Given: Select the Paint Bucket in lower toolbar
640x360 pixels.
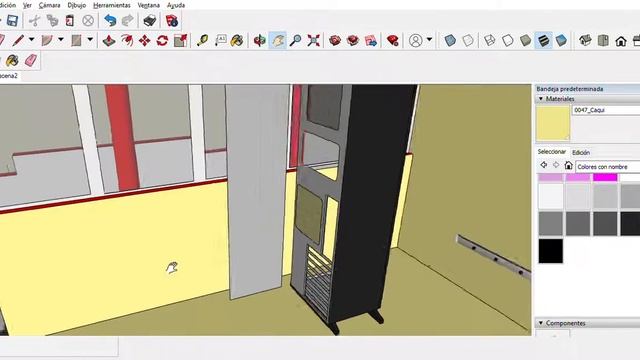Looking at the screenshot, I should (12, 60).
